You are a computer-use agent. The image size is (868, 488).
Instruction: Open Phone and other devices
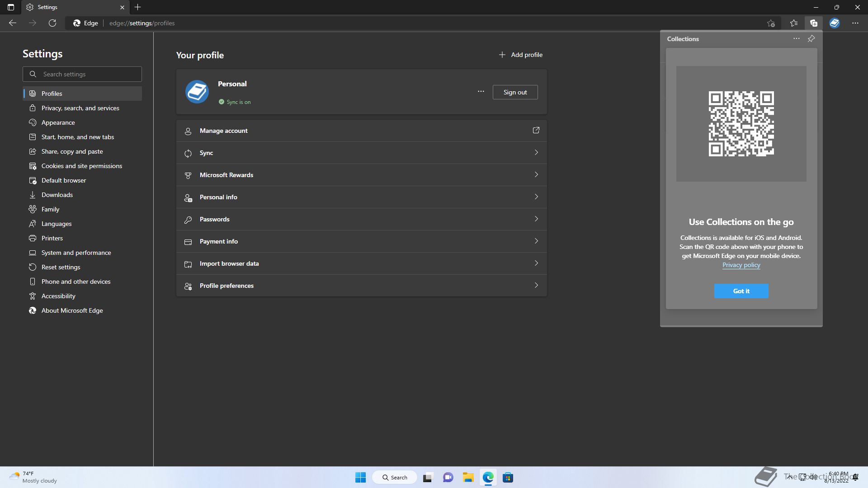pyautogui.click(x=82, y=282)
